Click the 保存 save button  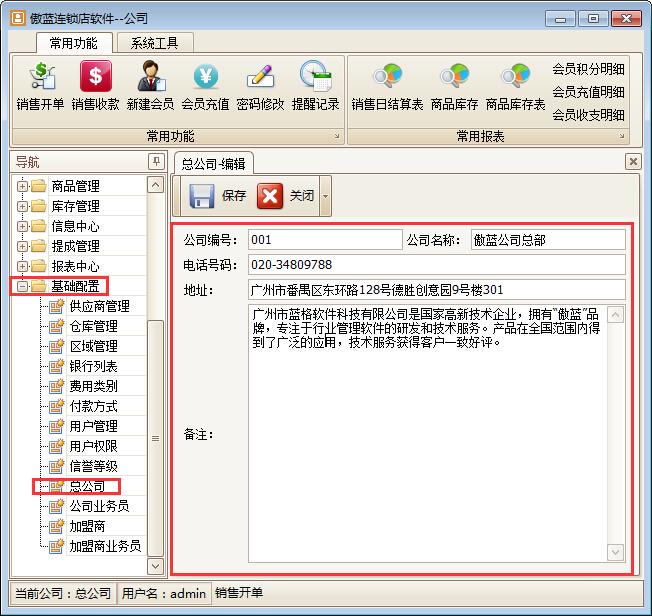point(217,196)
